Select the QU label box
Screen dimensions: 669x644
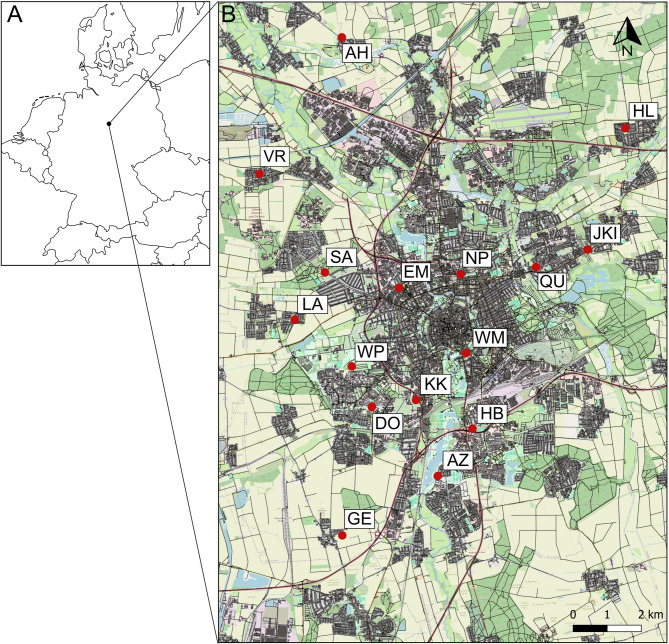552,282
